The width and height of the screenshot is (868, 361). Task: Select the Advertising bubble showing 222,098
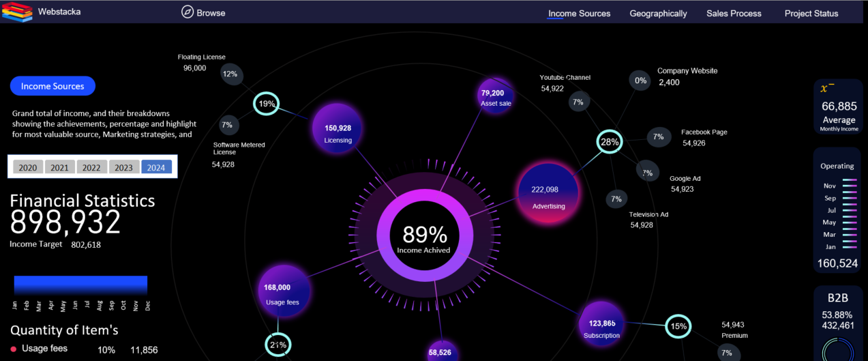(548, 193)
